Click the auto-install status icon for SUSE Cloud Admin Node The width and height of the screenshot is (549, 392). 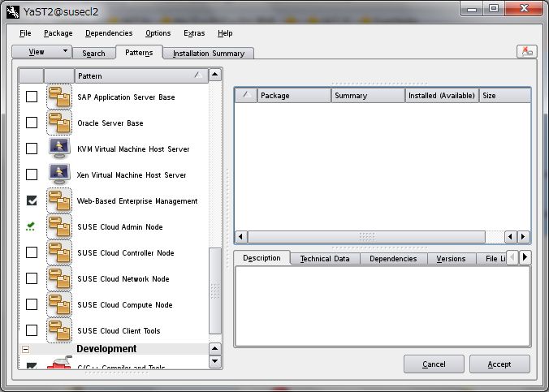tap(31, 226)
